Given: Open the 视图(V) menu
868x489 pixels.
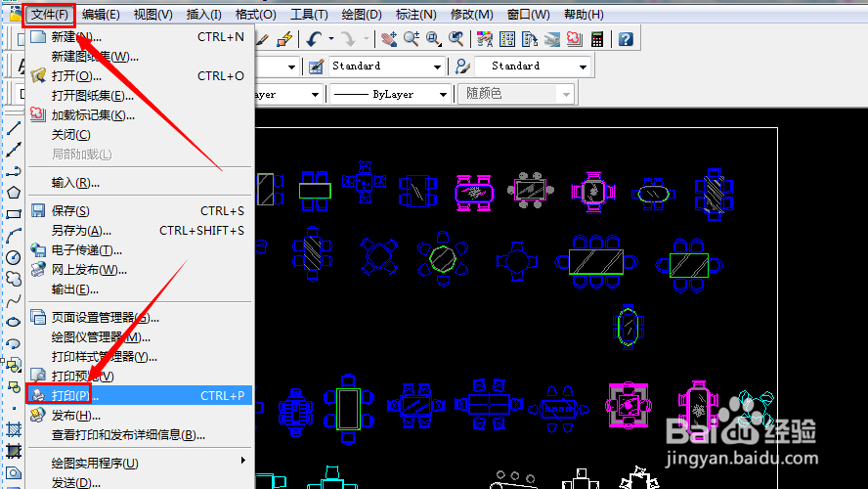Looking at the screenshot, I should (152, 15).
